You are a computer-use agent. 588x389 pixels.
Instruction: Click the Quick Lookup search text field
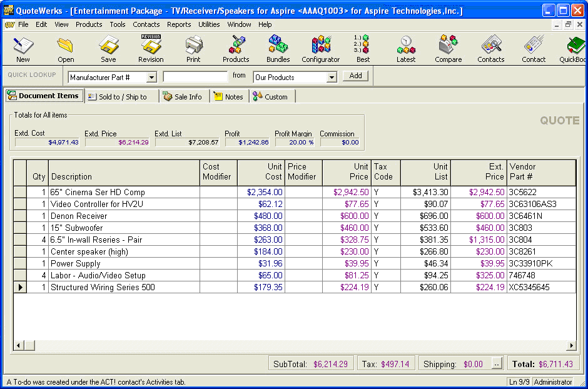195,77
